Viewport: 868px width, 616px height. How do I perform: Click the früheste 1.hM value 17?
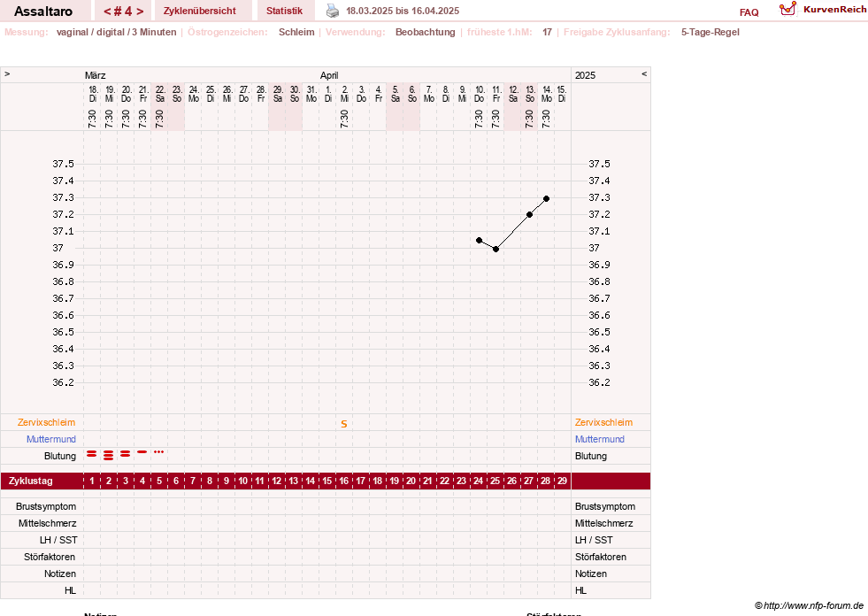pos(547,32)
